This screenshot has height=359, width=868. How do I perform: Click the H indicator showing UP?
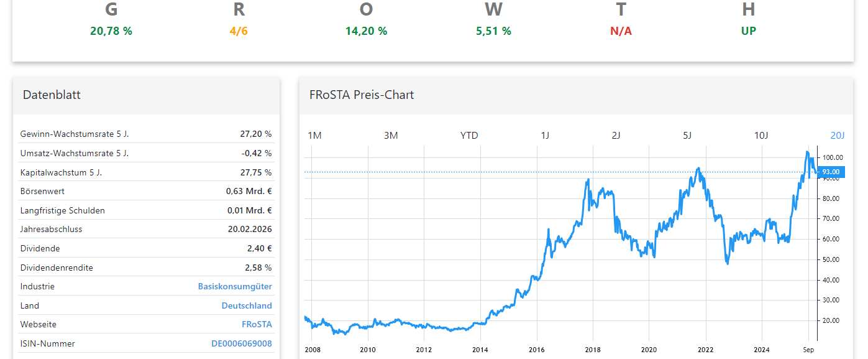pyautogui.click(x=748, y=19)
